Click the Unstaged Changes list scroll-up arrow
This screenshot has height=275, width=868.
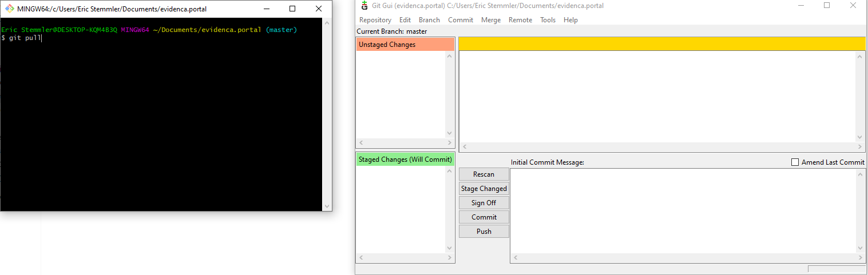click(x=449, y=55)
